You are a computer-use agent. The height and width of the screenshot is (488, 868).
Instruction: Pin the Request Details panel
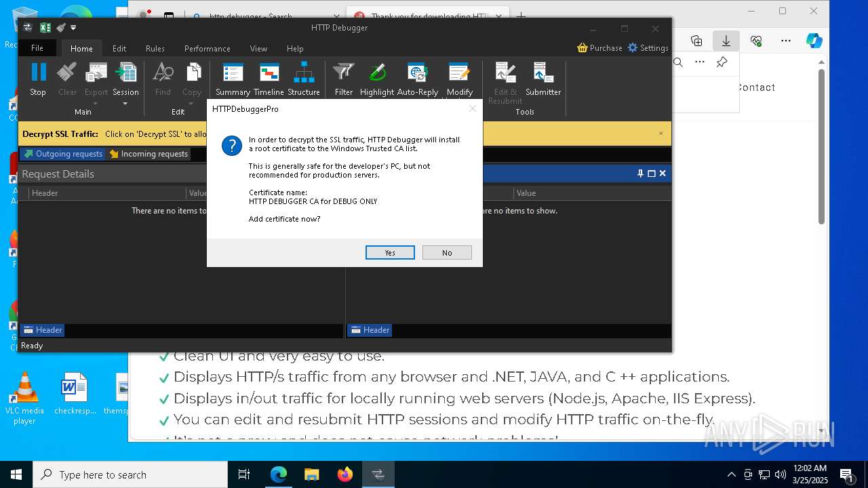tap(640, 174)
